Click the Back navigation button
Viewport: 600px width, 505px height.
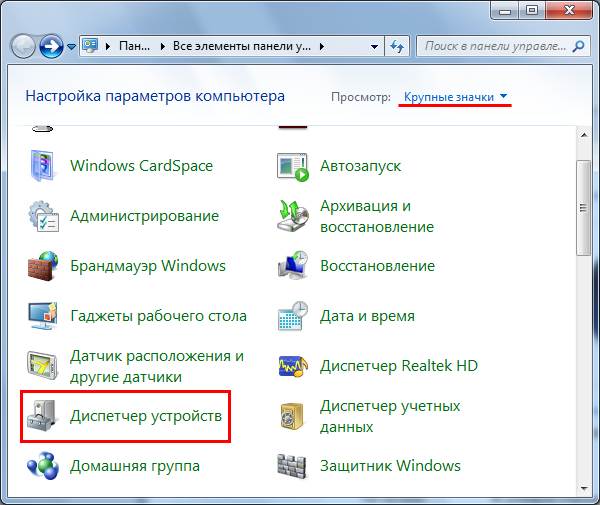coord(24,46)
